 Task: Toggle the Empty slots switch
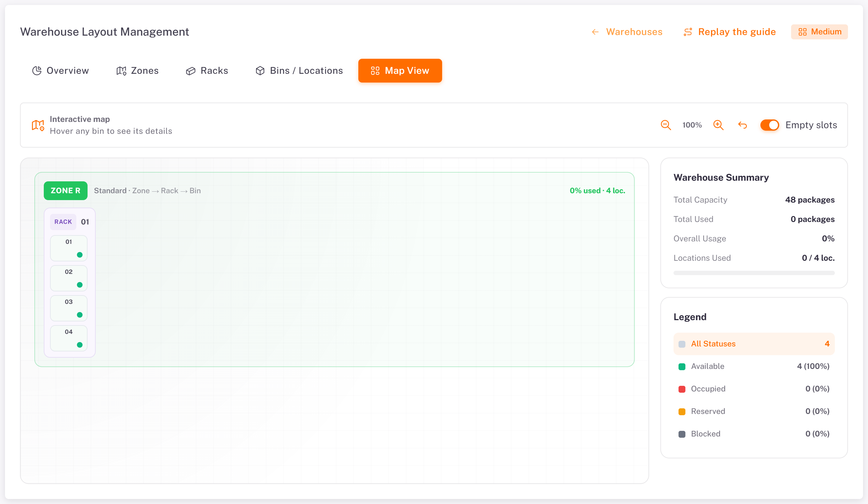click(770, 125)
